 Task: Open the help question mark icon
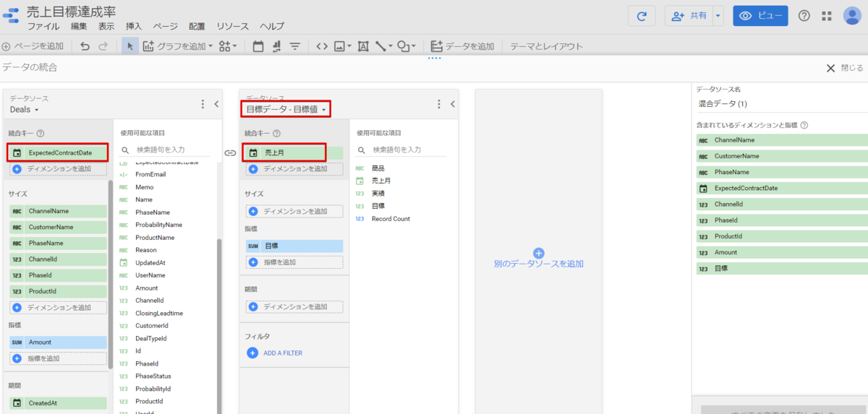point(804,16)
